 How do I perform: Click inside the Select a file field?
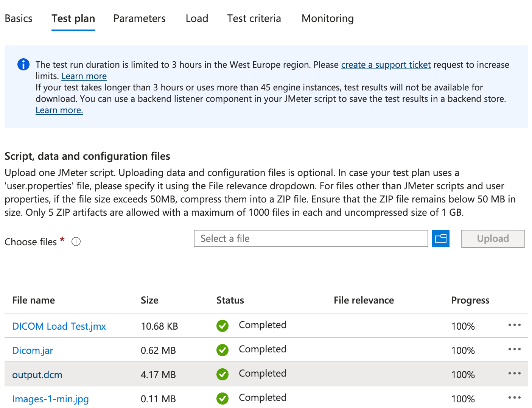coord(310,238)
